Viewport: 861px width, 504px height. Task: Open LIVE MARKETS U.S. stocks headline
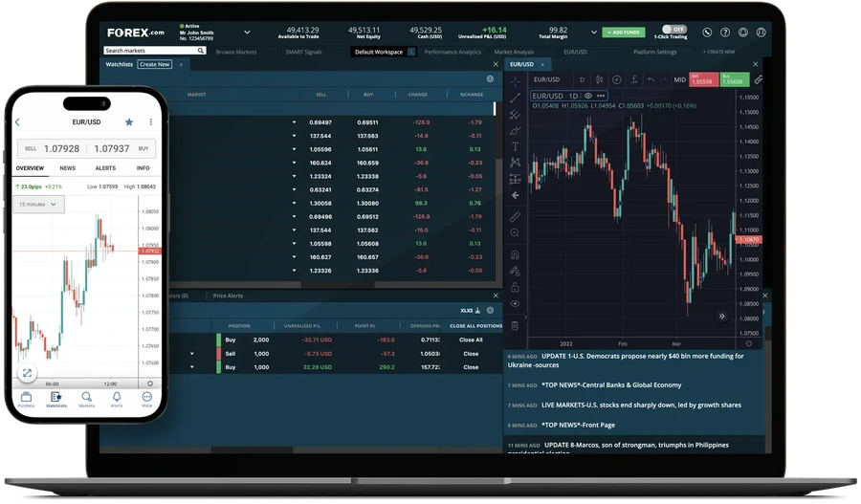click(641, 405)
